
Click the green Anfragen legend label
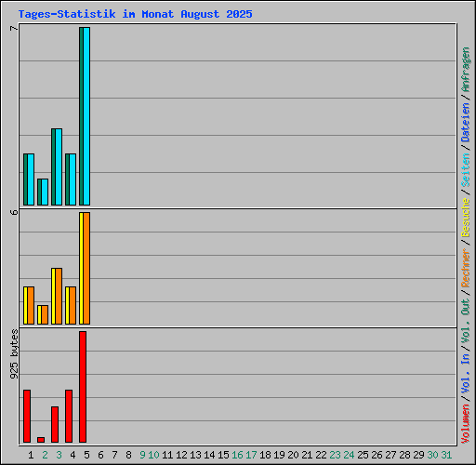pyautogui.click(x=466, y=70)
